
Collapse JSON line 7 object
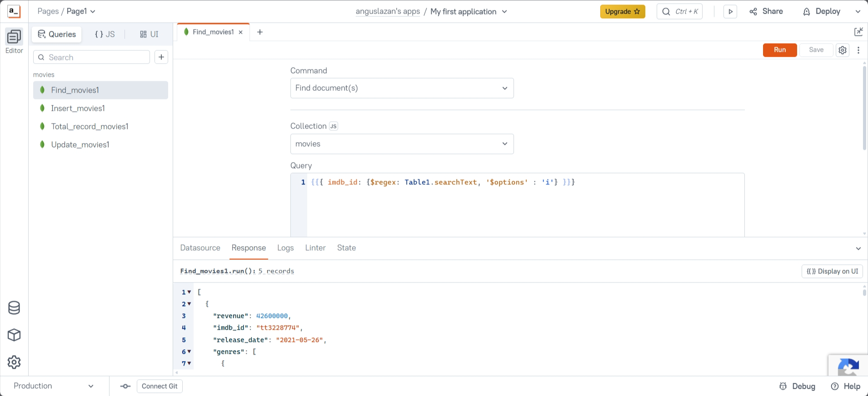point(189,363)
